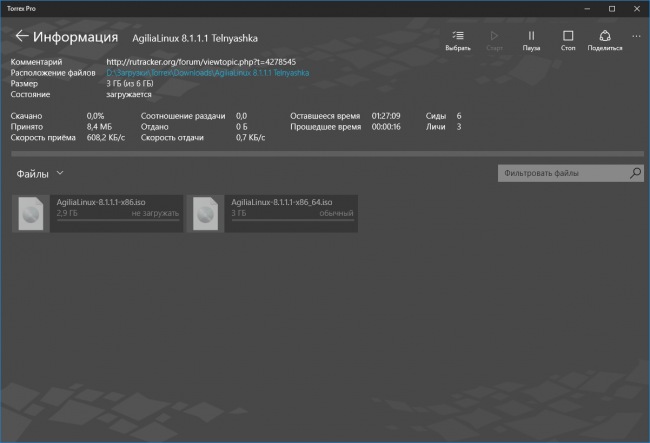The image size is (650, 443).
Task: Click the Прошедшее время value 00:00:16
Action: click(x=386, y=127)
